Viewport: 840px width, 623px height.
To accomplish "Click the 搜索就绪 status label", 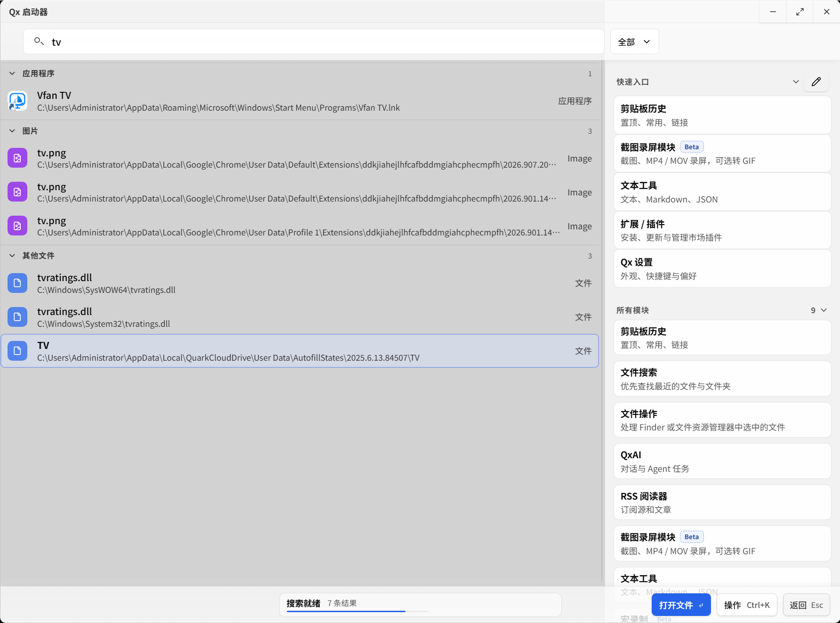I will pos(303,603).
